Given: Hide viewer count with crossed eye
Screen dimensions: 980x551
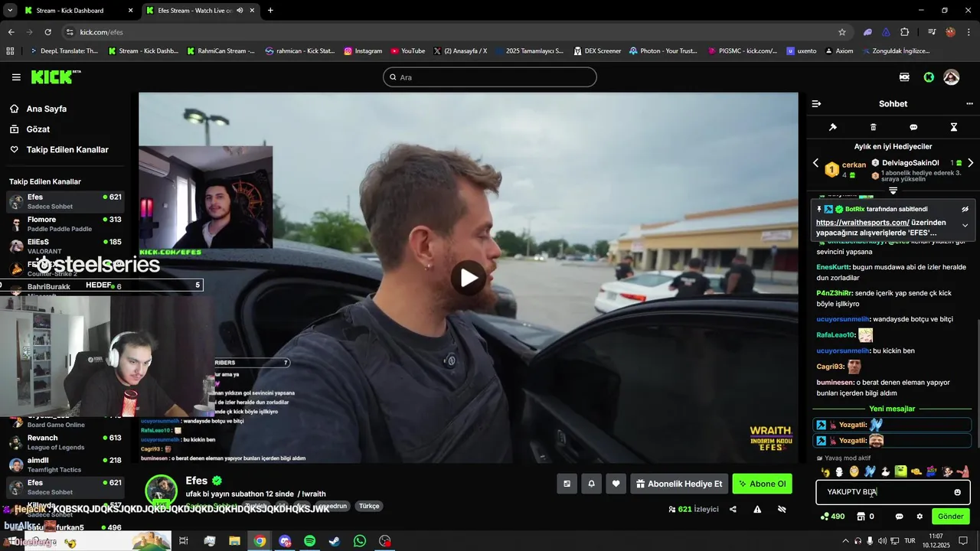Looking at the screenshot, I should (x=782, y=509).
